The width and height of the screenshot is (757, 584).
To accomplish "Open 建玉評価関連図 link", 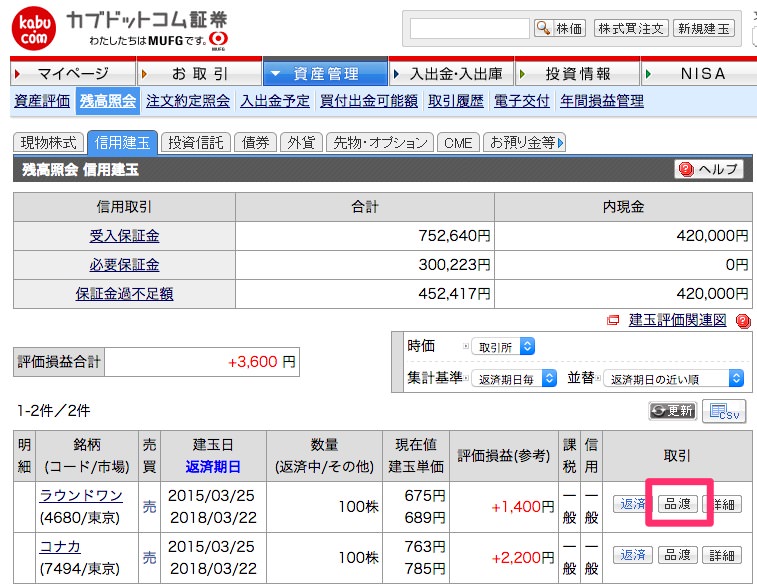I will click(x=677, y=320).
